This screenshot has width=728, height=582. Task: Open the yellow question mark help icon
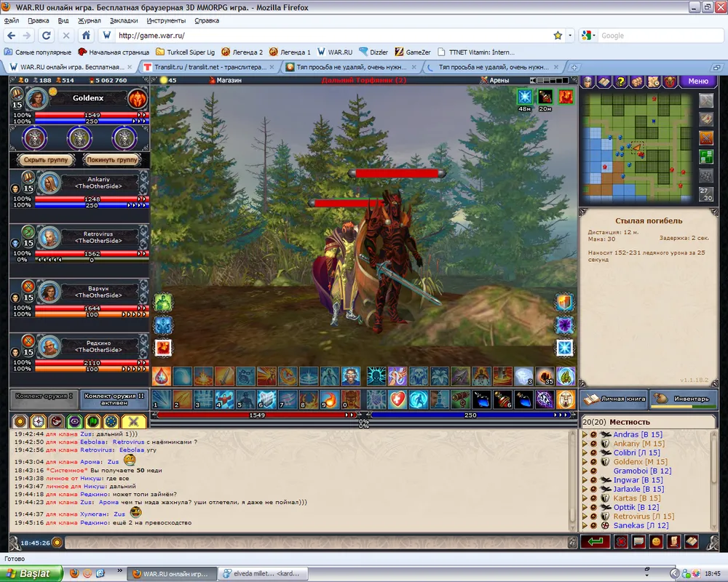pyautogui.click(x=620, y=81)
